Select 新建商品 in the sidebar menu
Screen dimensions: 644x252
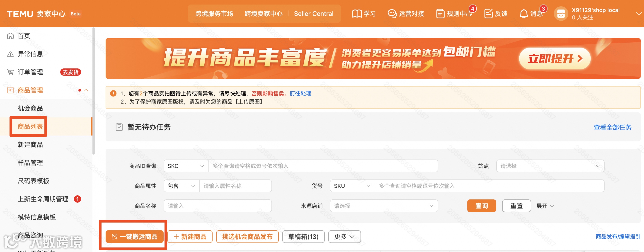tap(30, 145)
